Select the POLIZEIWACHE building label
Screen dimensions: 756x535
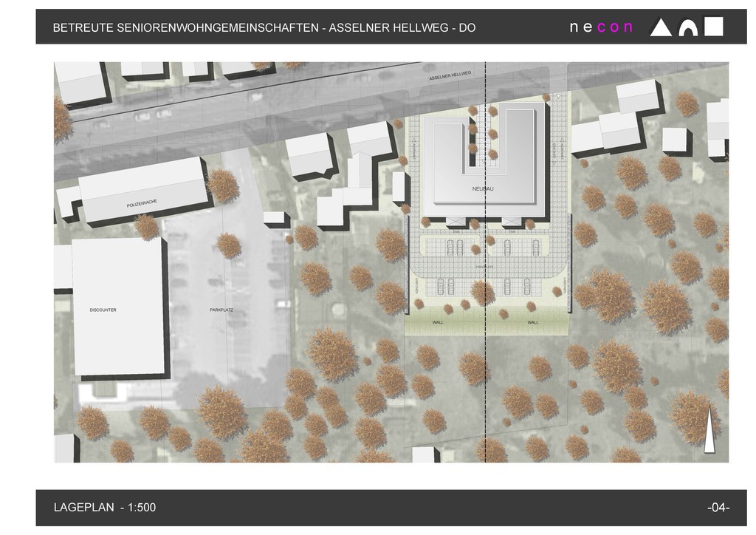(x=142, y=203)
